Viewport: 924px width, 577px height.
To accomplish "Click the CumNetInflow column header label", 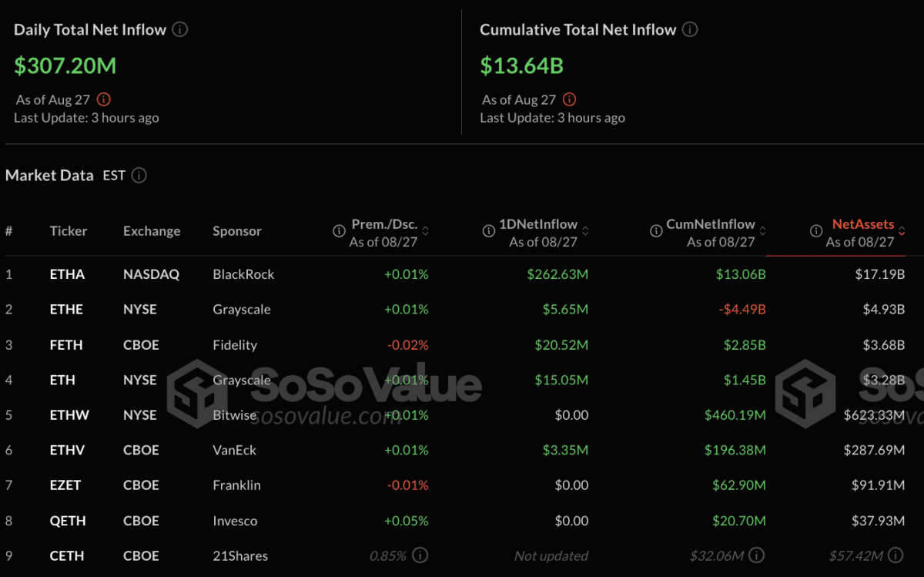I will [711, 224].
